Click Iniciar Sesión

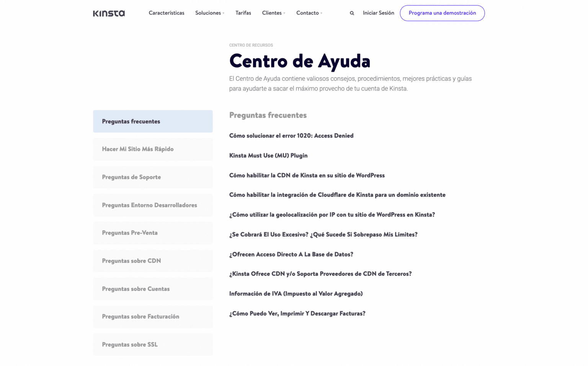pos(378,13)
